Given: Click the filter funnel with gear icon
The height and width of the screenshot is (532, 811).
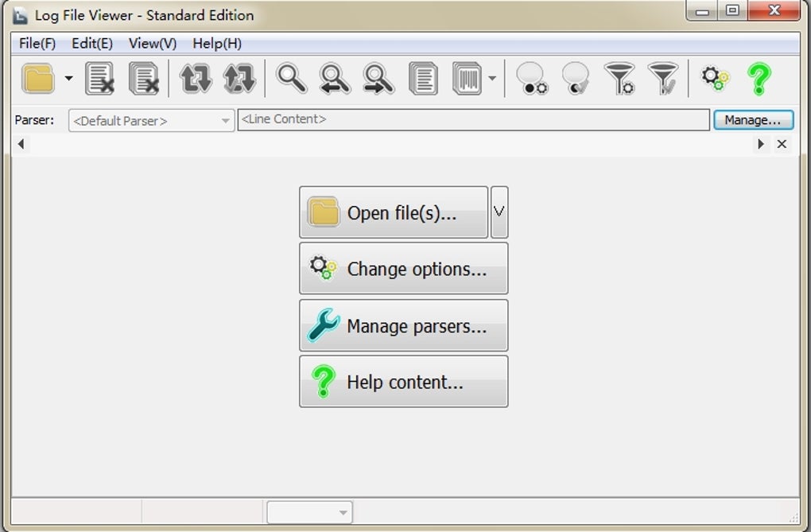Looking at the screenshot, I should pos(619,79).
